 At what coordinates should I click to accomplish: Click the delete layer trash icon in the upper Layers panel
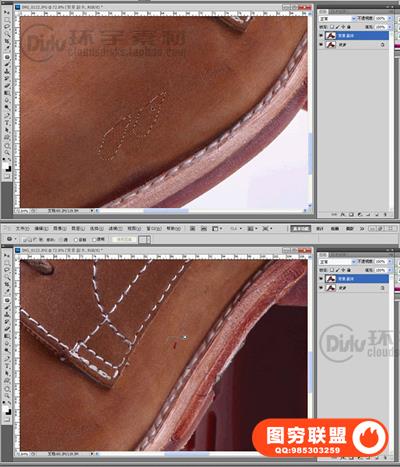pos(385,214)
